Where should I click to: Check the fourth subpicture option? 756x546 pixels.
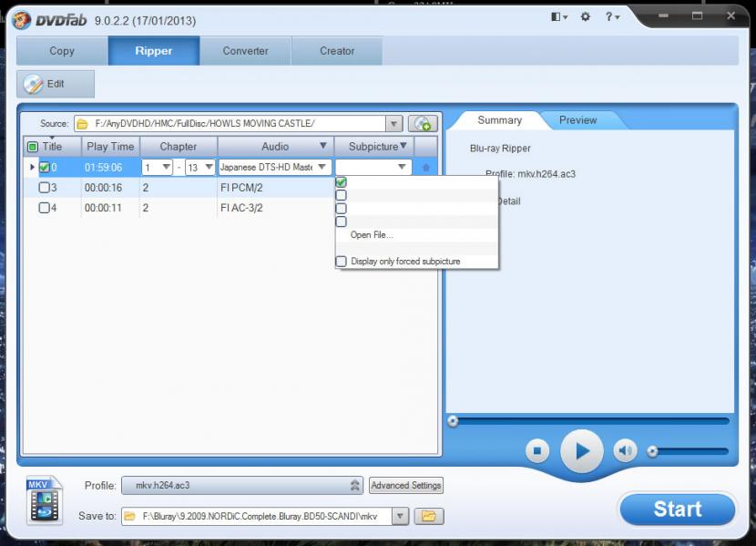(x=341, y=221)
